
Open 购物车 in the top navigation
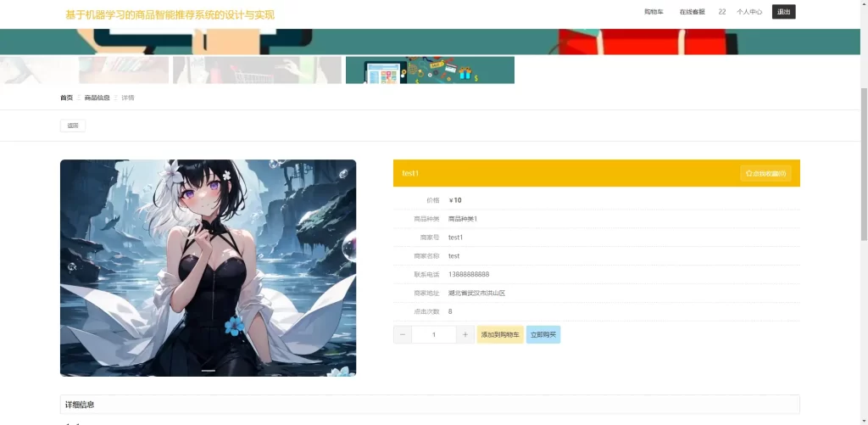(x=654, y=12)
